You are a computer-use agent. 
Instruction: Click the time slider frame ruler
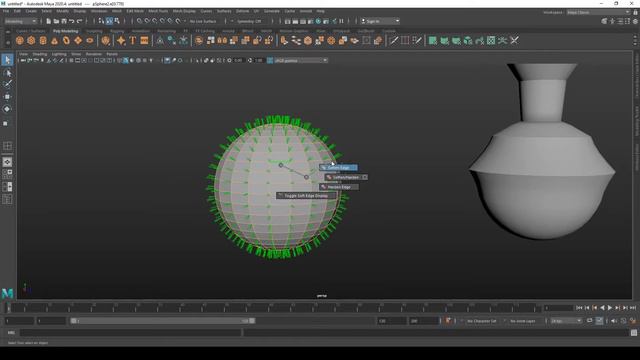[x=273, y=308]
